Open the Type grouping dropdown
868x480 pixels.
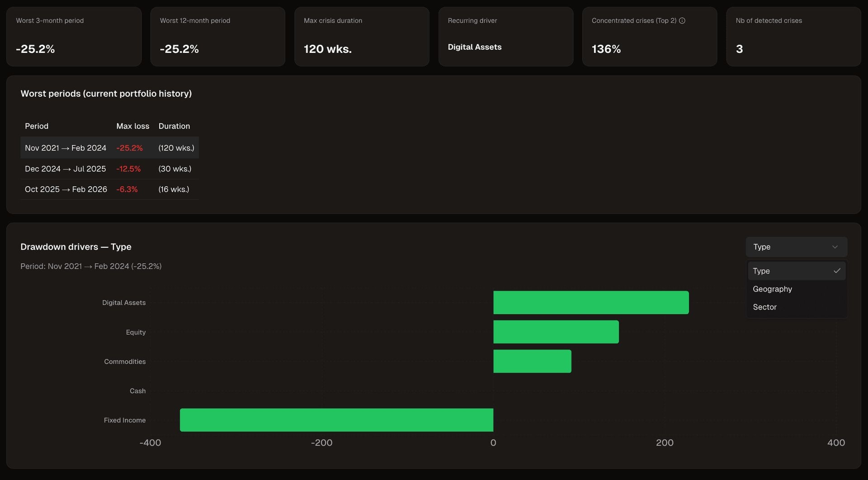click(796, 247)
